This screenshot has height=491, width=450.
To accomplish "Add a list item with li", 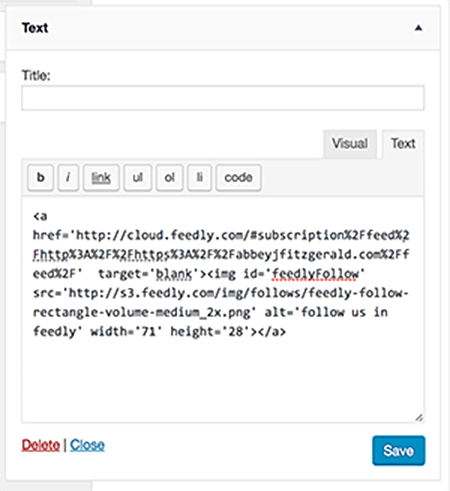I will click(199, 177).
